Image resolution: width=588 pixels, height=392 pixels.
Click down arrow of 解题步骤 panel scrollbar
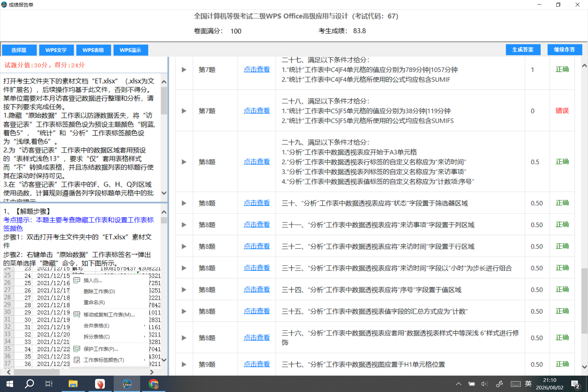(x=164, y=360)
